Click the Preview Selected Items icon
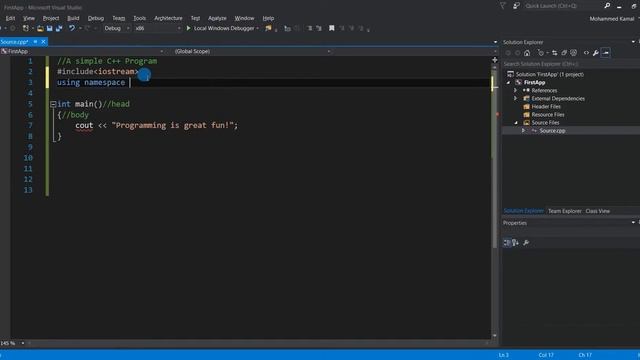640x360 pixels. tap(605, 53)
